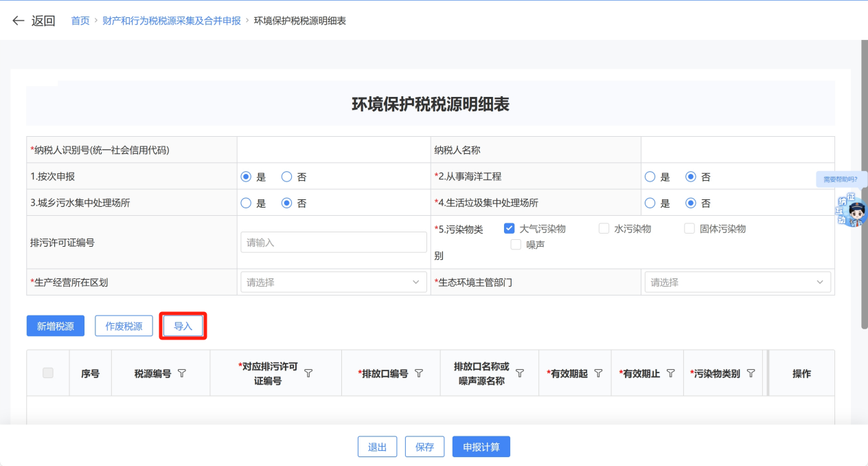868x466 pixels.
Task: Open filter icon for 有效期起 column
Action: [598, 373]
